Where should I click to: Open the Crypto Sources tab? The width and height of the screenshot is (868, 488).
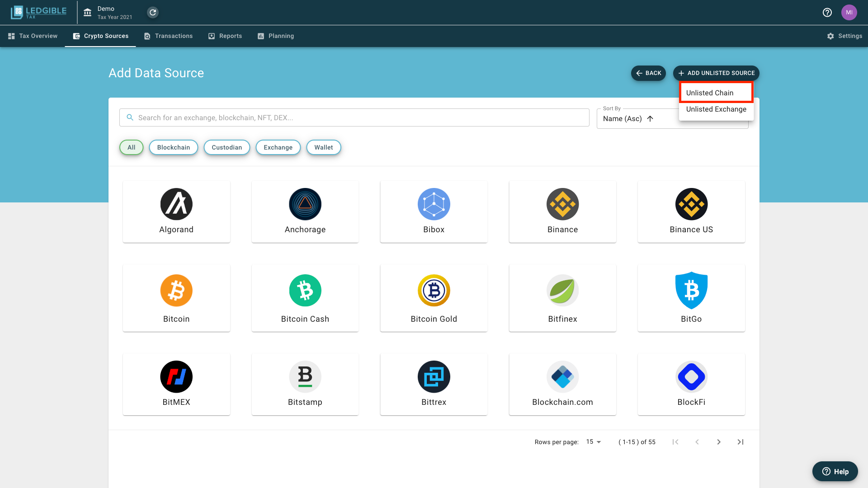100,36
